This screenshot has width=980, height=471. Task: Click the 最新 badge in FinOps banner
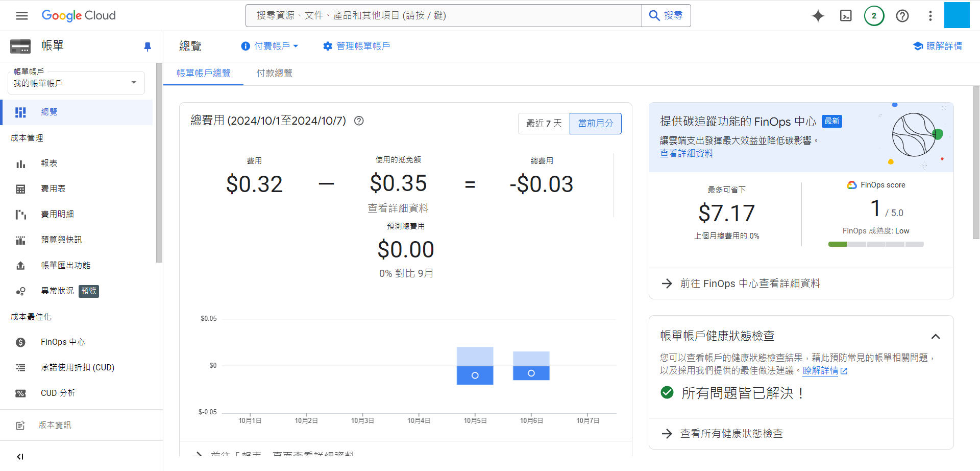pyautogui.click(x=832, y=121)
